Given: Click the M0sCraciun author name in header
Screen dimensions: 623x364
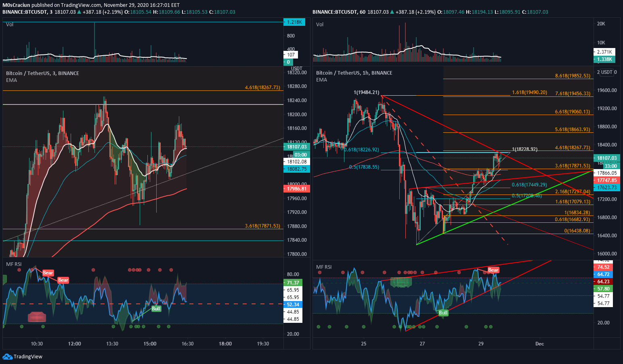Looking at the screenshot, I should click(x=16, y=5).
